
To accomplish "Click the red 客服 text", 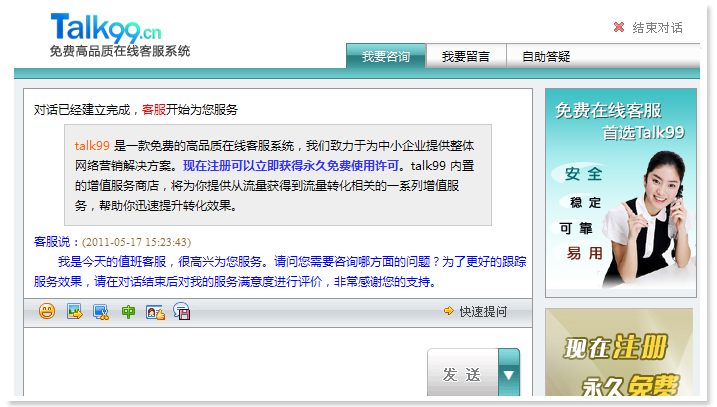I will 154,110.
